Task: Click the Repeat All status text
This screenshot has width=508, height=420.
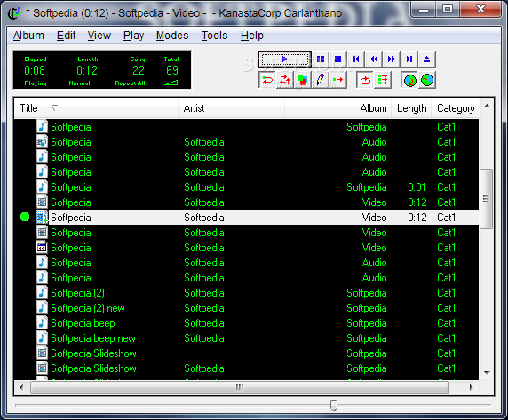Action: (x=131, y=83)
